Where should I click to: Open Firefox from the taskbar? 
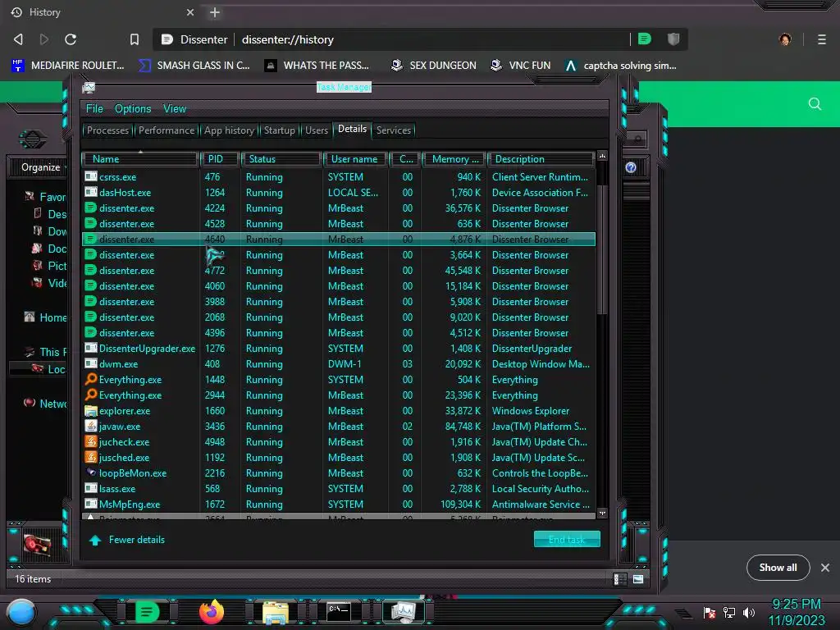click(211, 612)
